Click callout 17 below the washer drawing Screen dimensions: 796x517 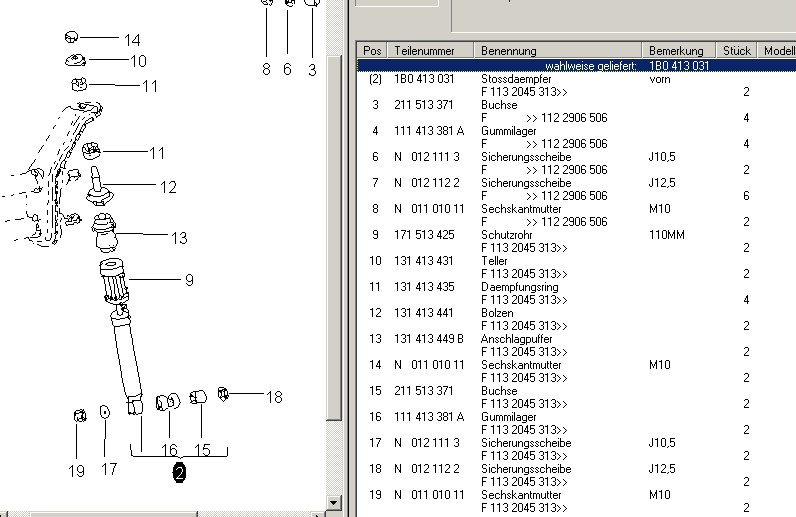pyautogui.click(x=109, y=470)
